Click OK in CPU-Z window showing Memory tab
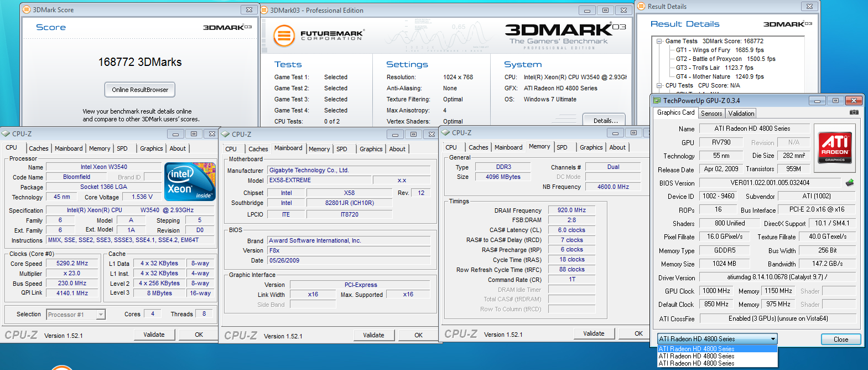Screen dimensions: 868x370 click(638, 333)
